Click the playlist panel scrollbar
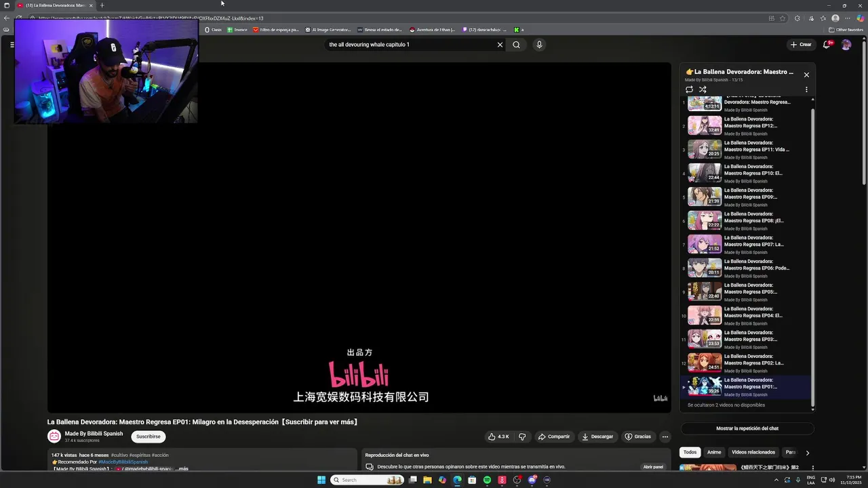This screenshot has width=868, height=488. (x=812, y=258)
